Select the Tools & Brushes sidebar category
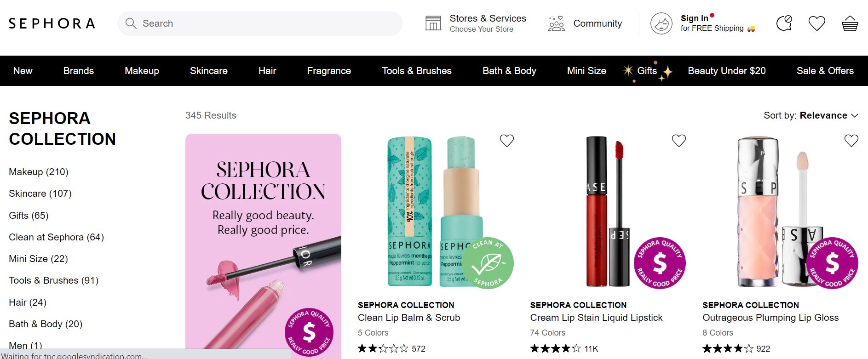868x359 pixels. [x=53, y=280]
